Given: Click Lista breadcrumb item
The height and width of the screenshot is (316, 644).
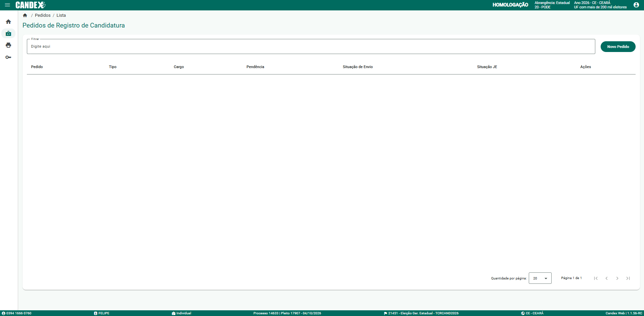Looking at the screenshot, I should [61, 15].
